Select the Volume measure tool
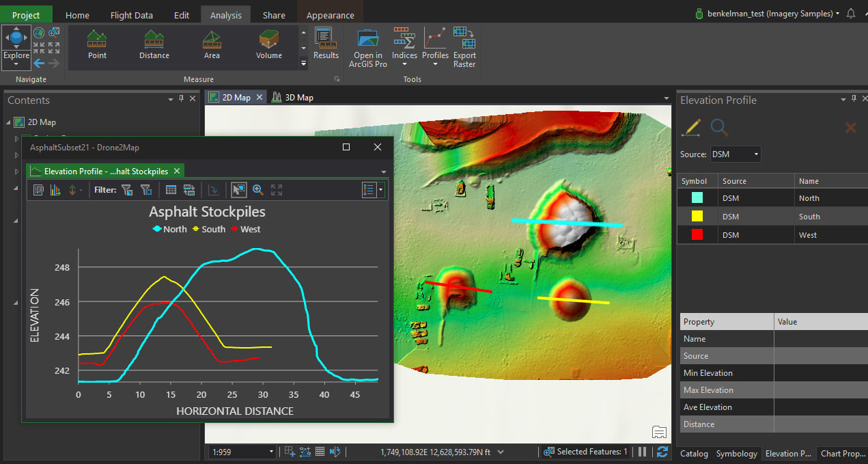 point(269,45)
